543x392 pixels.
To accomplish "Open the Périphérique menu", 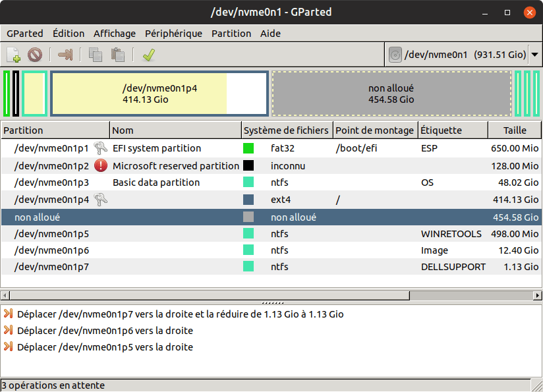I will [x=173, y=34].
